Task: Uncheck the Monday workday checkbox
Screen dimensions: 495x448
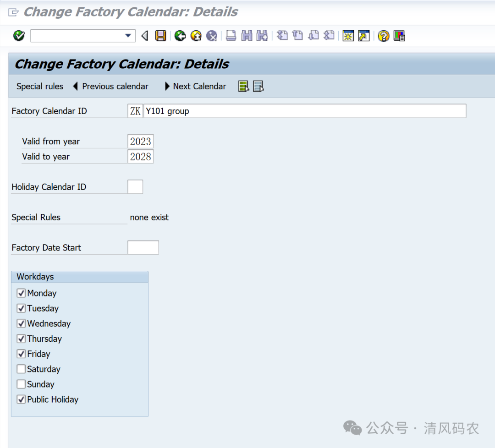Action: [21, 293]
